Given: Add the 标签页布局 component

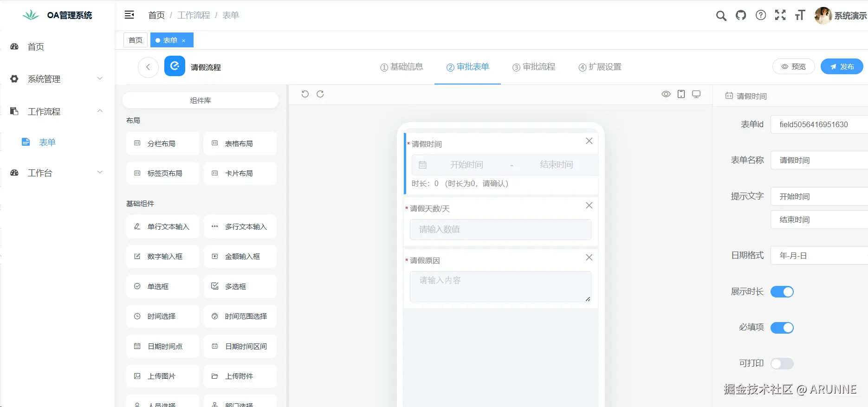Looking at the screenshot, I should [162, 173].
